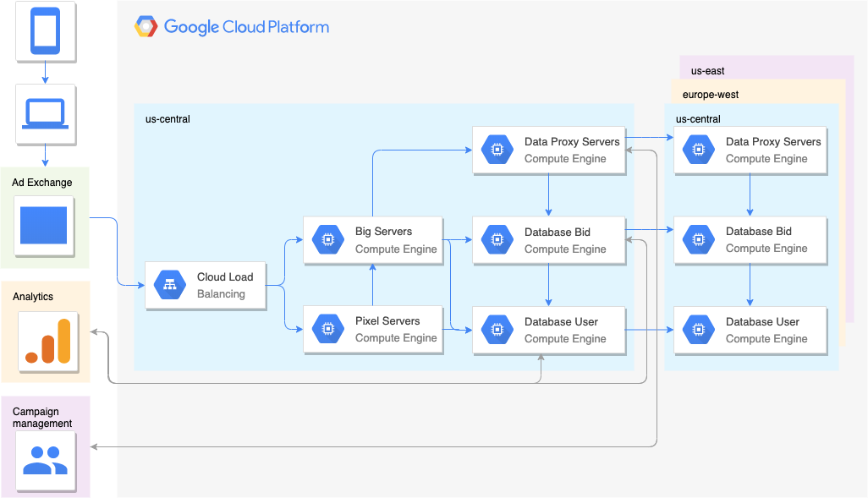Click the 'Balancing' subtitle text
This screenshot has height=498, width=868.
coord(221,294)
